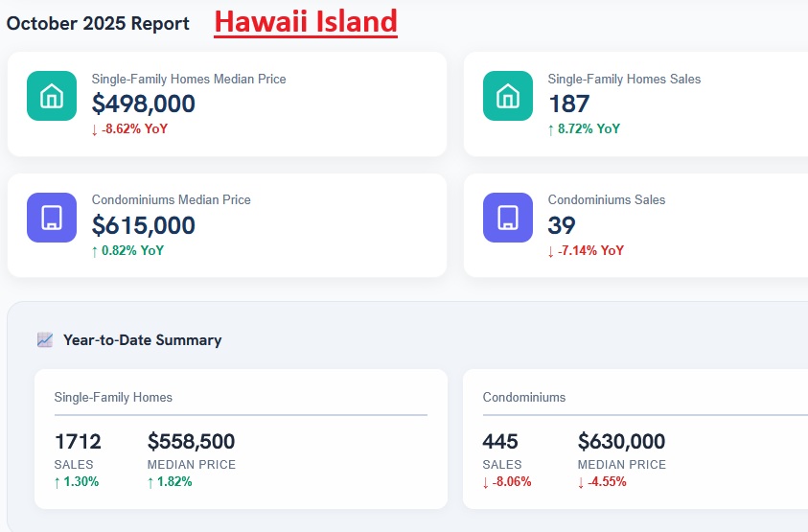
Task: Click the Single-Family Homes Median Price house icon
Action: [x=52, y=96]
